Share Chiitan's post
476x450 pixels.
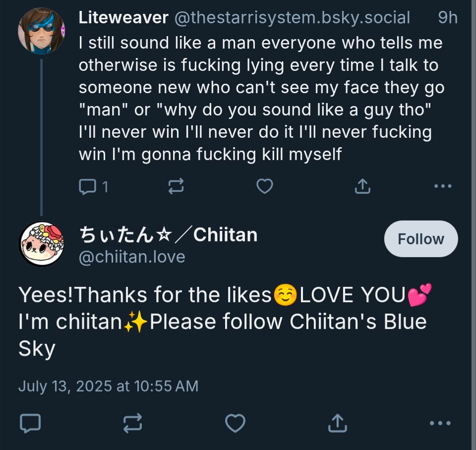pos(337,423)
